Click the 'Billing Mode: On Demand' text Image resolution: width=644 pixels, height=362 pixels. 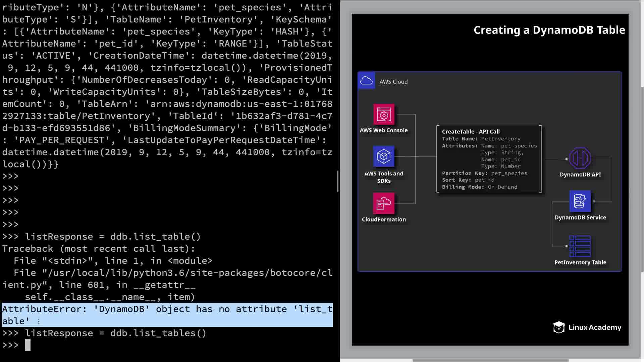coord(479,187)
